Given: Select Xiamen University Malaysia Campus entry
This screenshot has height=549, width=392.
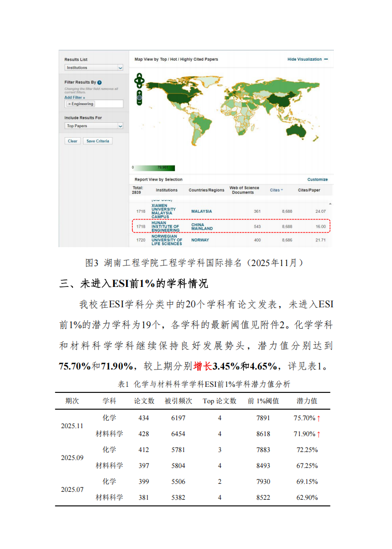Looking at the screenshot, I should click(x=163, y=211).
